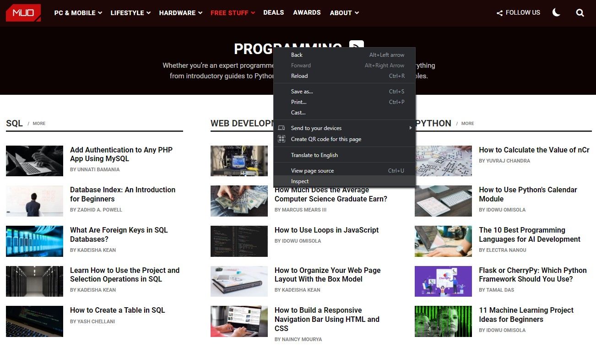Open Flask or CherryPy article
This screenshot has width=596, height=364.
click(533, 275)
